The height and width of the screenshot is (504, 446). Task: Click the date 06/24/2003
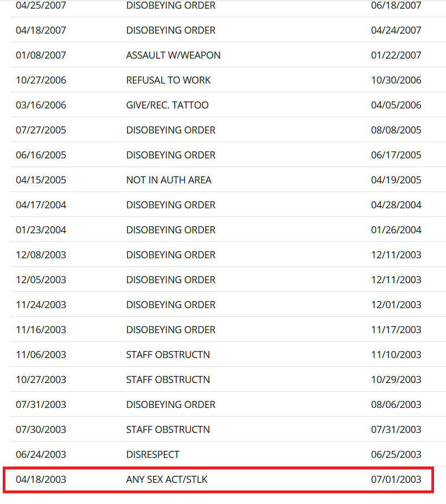pyautogui.click(x=41, y=455)
